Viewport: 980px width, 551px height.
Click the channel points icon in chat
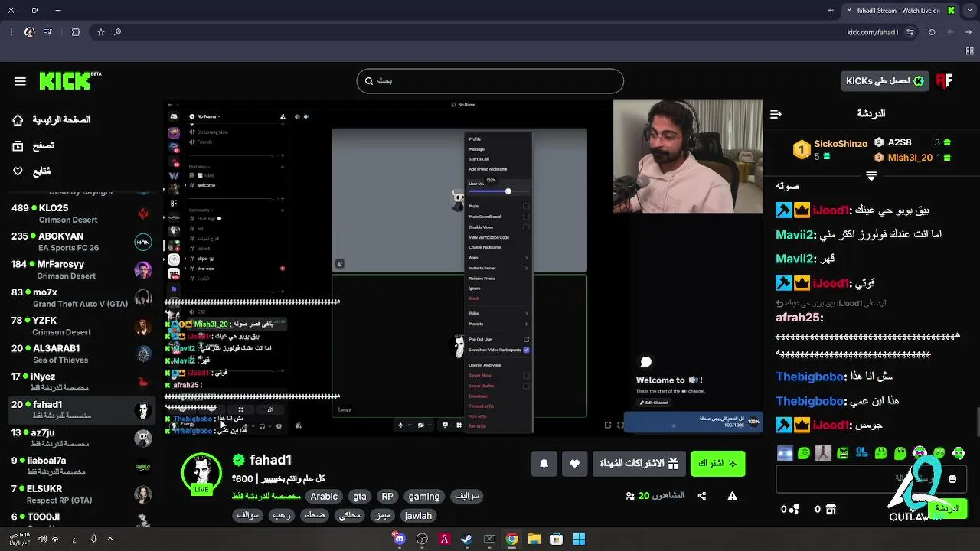tap(795, 509)
